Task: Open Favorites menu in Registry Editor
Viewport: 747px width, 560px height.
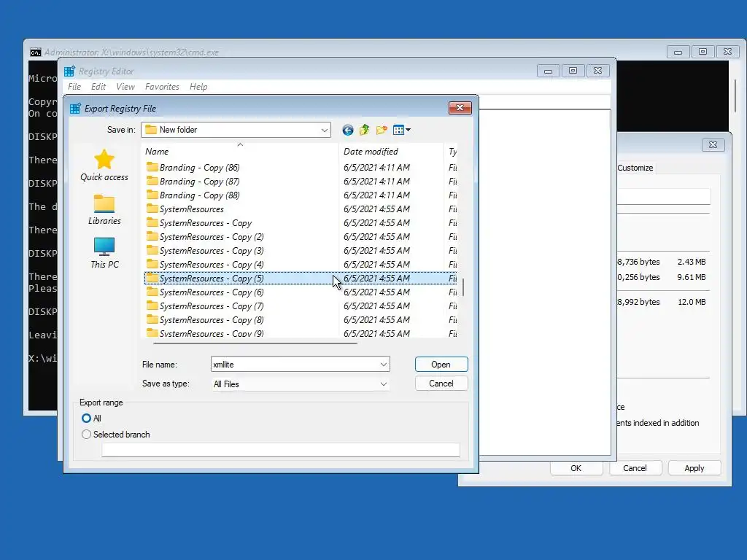Action: pyautogui.click(x=162, y=87)
